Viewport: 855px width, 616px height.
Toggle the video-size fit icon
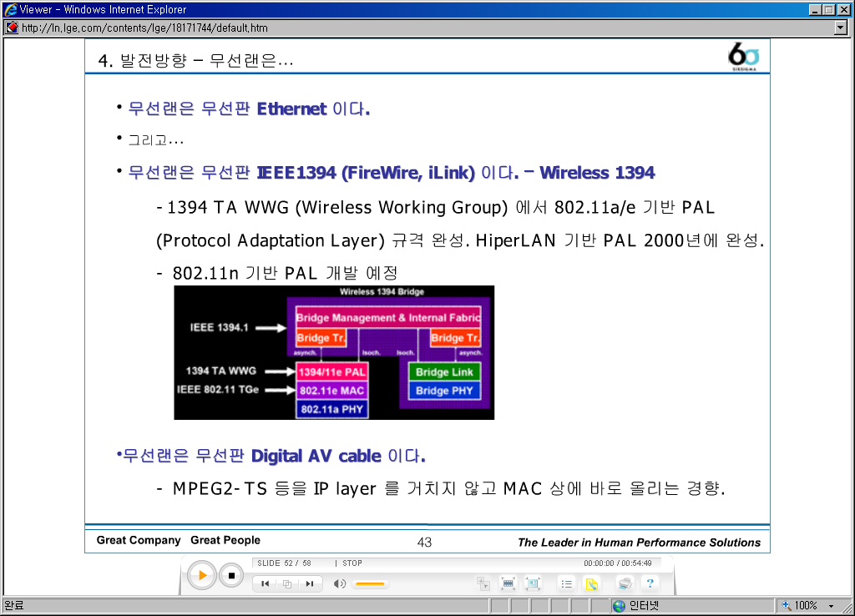[x=508, y=583]
